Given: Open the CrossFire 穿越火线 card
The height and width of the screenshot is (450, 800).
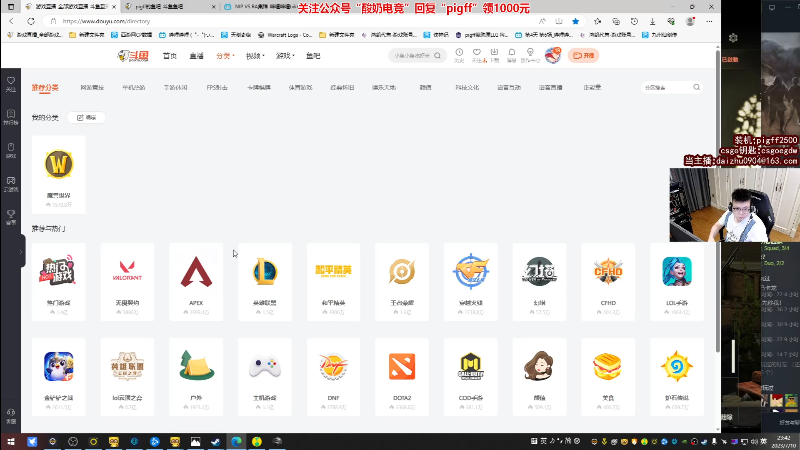Looking at the screenshot, I should [471, 282].
